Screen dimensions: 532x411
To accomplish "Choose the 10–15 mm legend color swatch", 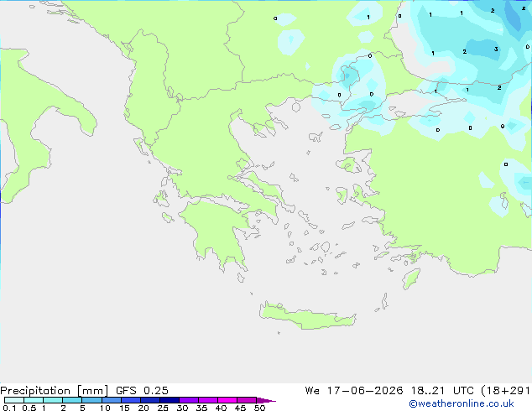I will [x=111, y=400].
